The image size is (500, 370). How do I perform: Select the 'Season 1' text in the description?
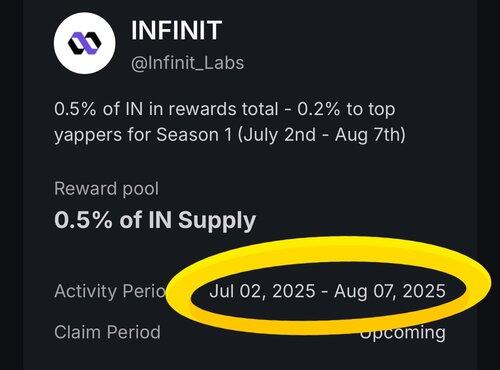[194, 135]
